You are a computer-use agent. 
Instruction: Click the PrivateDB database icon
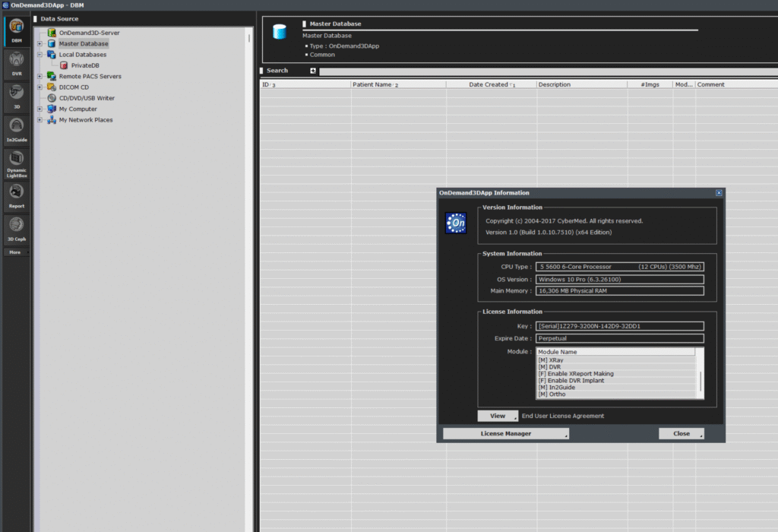click(x=64, y=65)
